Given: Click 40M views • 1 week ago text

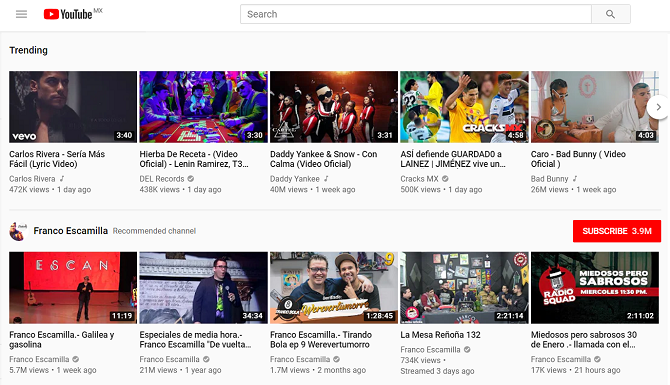Looking at the screenshot, I should point(312,189).
